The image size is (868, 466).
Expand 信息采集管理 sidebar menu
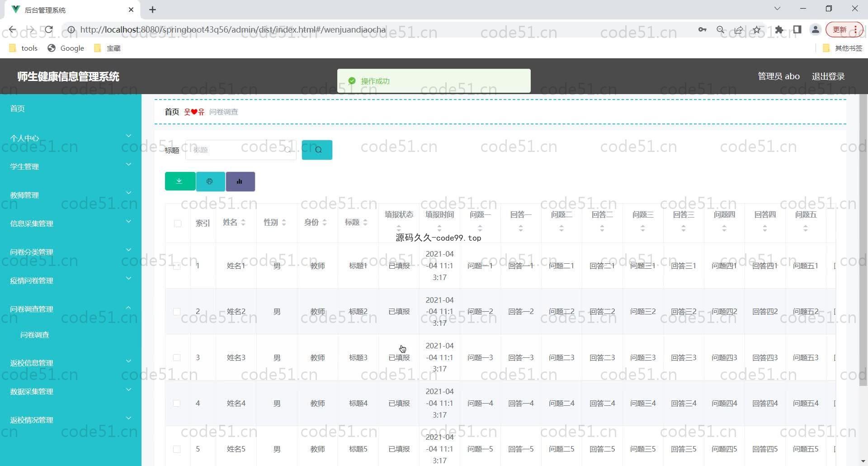coord(71,223)
